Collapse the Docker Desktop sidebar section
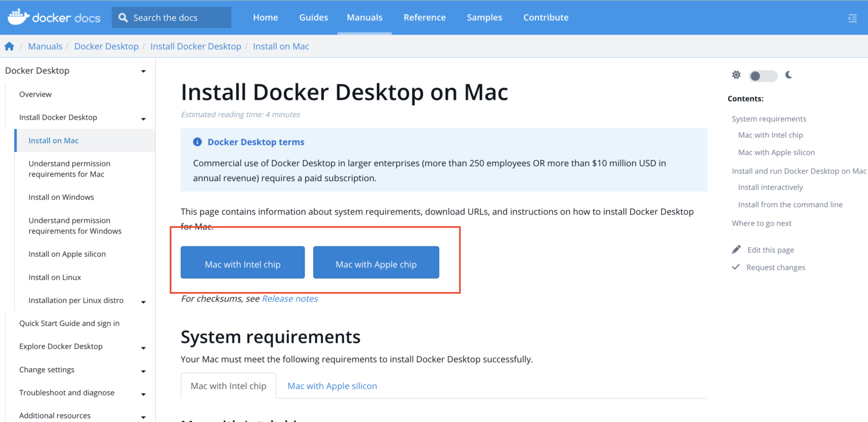Viewport: 868px width, 422px height. (x=143, y=71)
